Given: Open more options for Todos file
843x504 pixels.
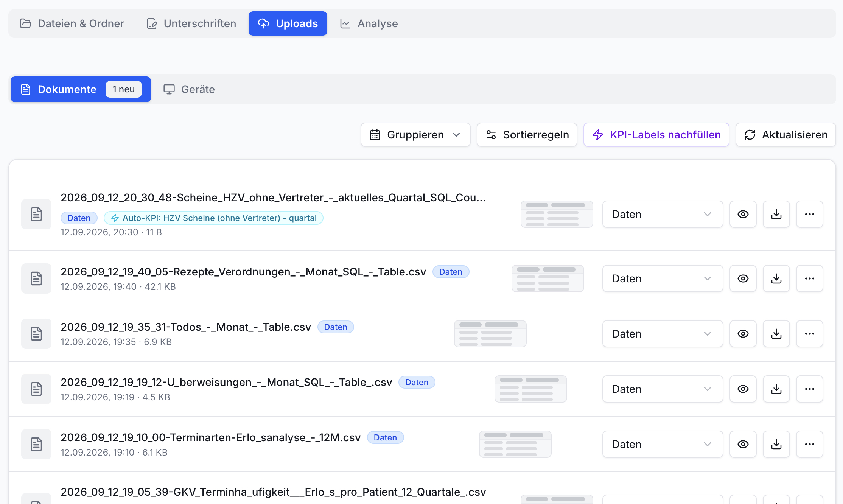Looking at the screenshot, I should tap(809, 334).
